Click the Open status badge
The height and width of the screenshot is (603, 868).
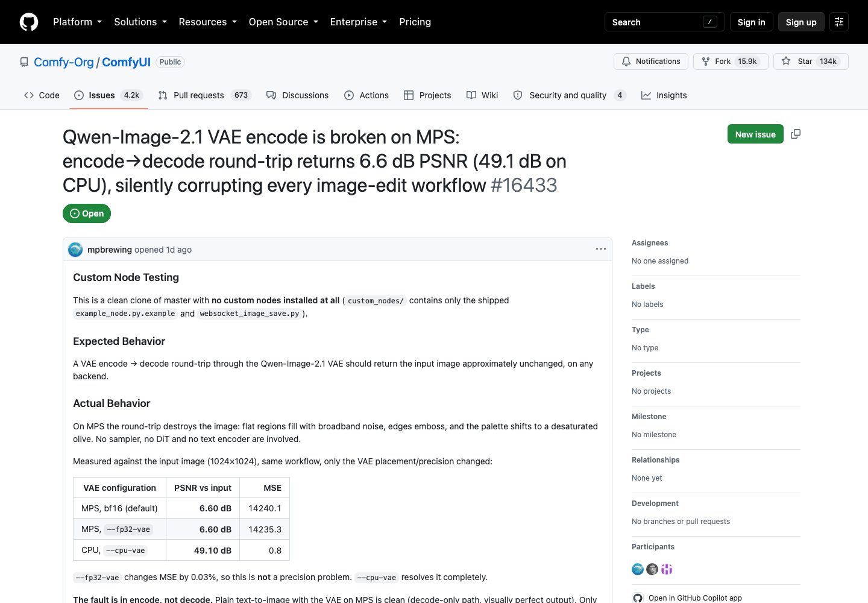[87, 213]
